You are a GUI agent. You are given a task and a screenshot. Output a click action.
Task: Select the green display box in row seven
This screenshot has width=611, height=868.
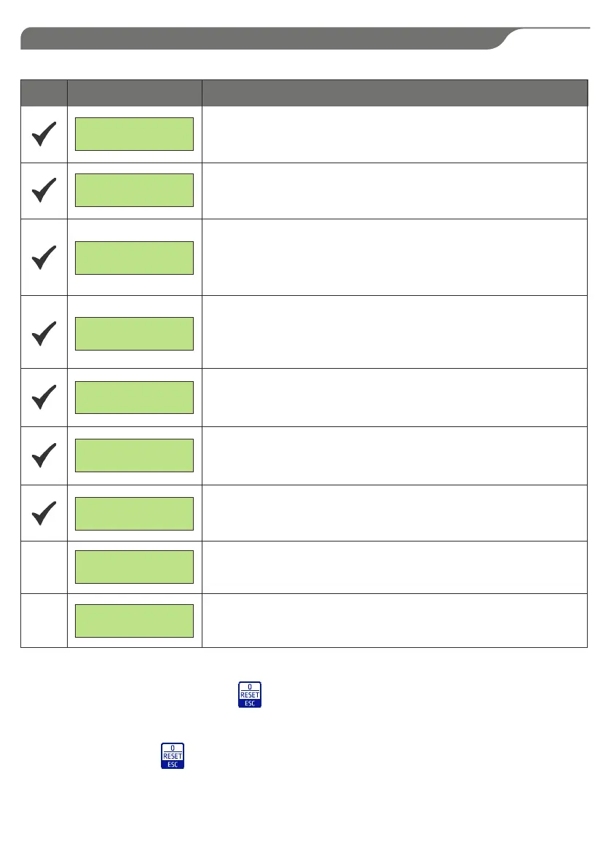point(135,514)
